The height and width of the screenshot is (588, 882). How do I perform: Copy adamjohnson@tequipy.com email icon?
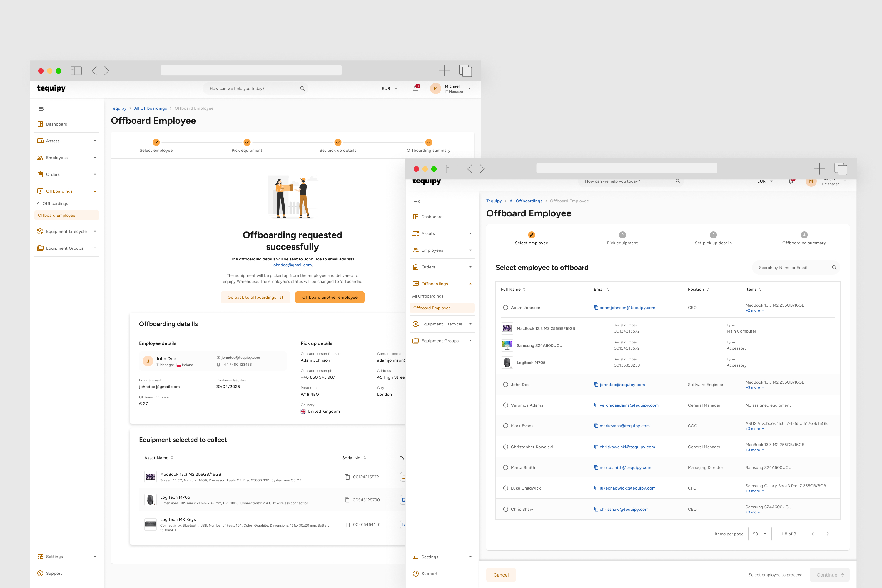pyautogui.click(x=596, y=308)
